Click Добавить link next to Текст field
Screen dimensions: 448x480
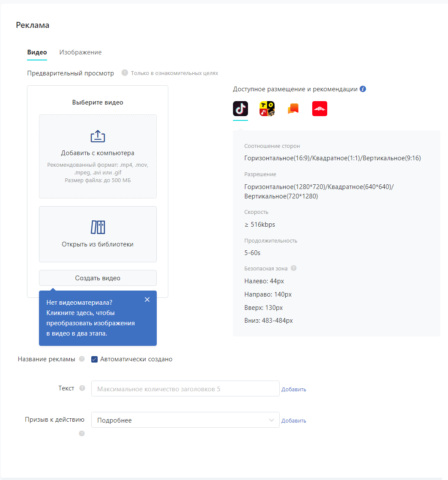[x=294, y=390]
